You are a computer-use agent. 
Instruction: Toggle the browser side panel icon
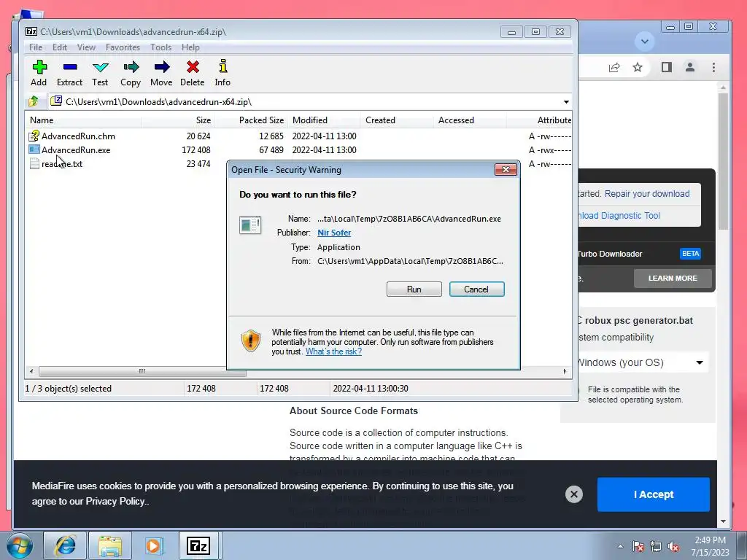click(667, 67)
